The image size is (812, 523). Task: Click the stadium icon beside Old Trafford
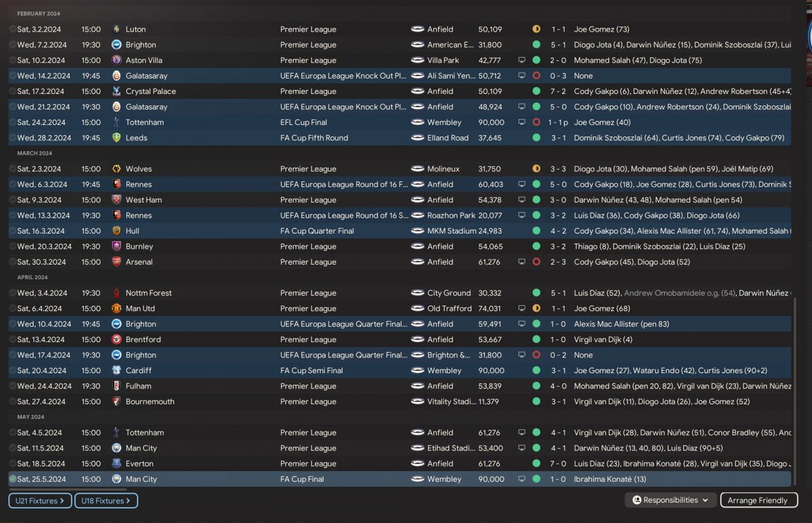tap(417, 308)
